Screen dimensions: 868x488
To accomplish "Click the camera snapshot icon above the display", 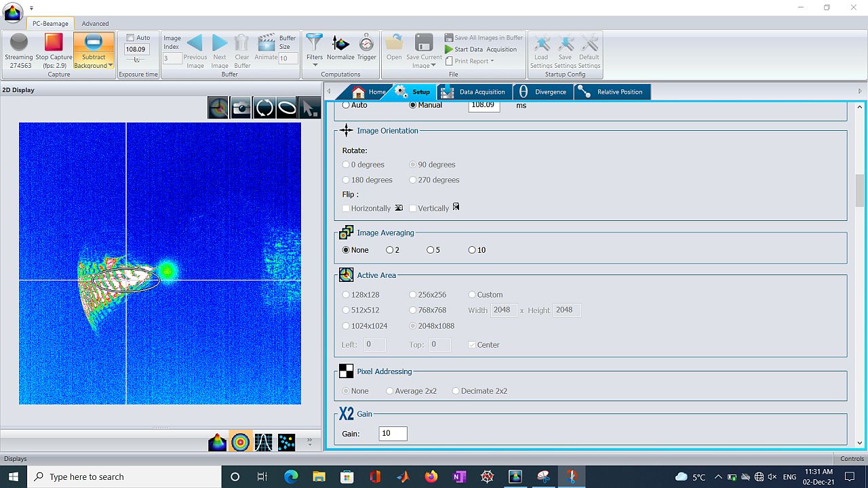I will [x=241, y=108].
